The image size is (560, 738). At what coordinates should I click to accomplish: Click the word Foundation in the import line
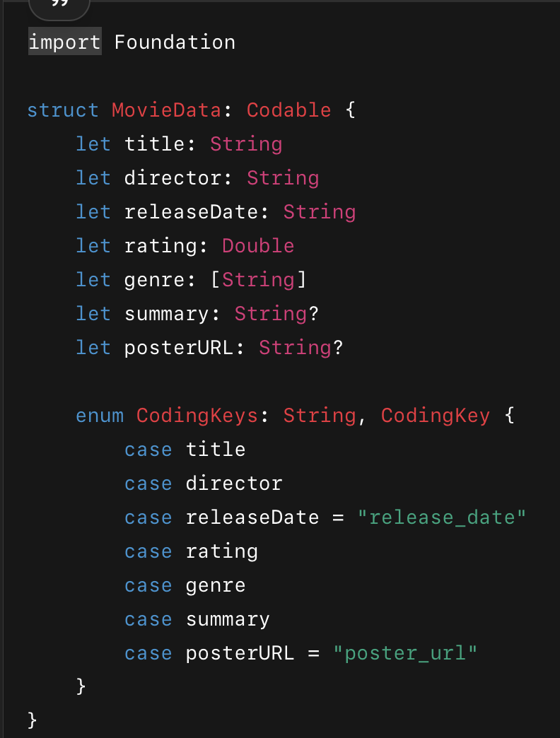[175, 42]
